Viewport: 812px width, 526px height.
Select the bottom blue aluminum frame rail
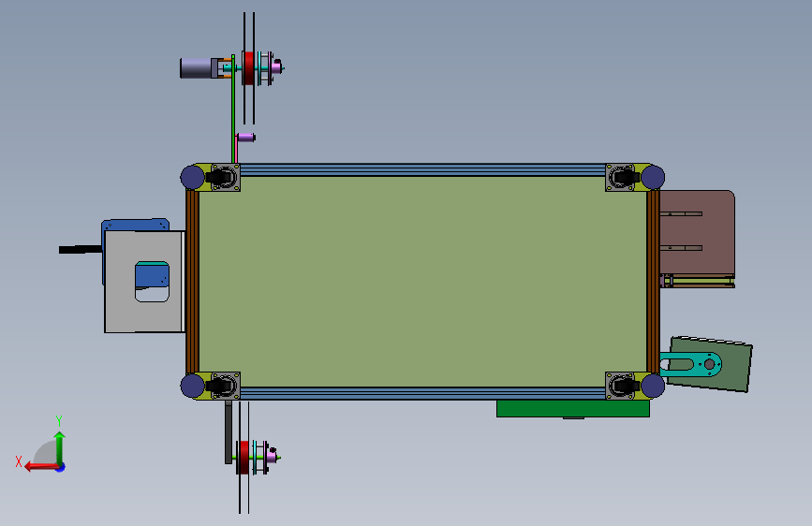(x=422, y=393)
